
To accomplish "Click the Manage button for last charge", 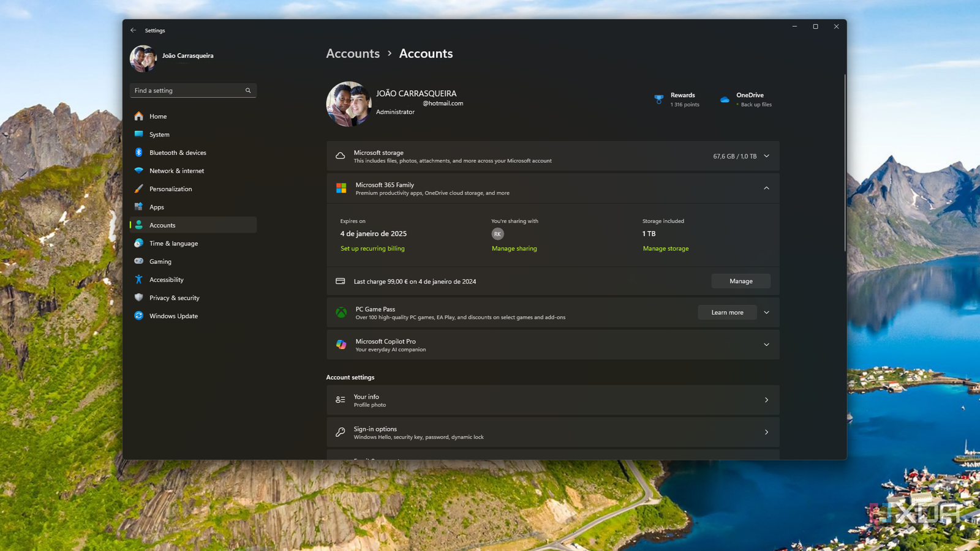I will (x=741, y=281).
